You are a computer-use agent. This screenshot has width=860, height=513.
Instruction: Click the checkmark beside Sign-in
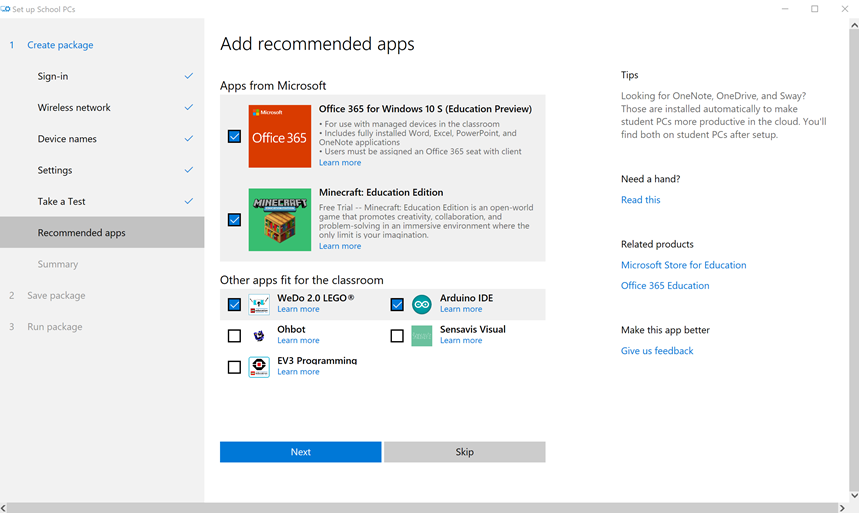pos(189,76)
